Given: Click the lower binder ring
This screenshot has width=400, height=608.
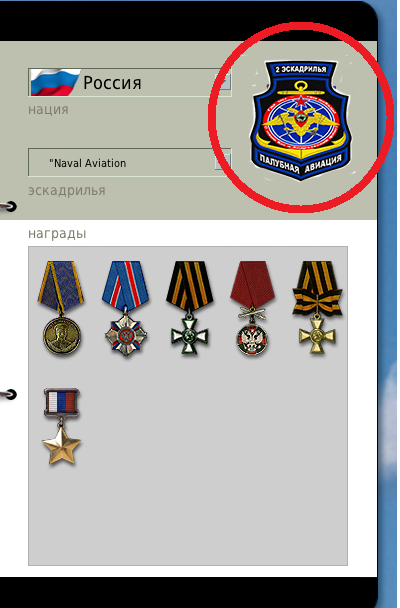Looking at the screenshot, I should (x=9, y=394).
